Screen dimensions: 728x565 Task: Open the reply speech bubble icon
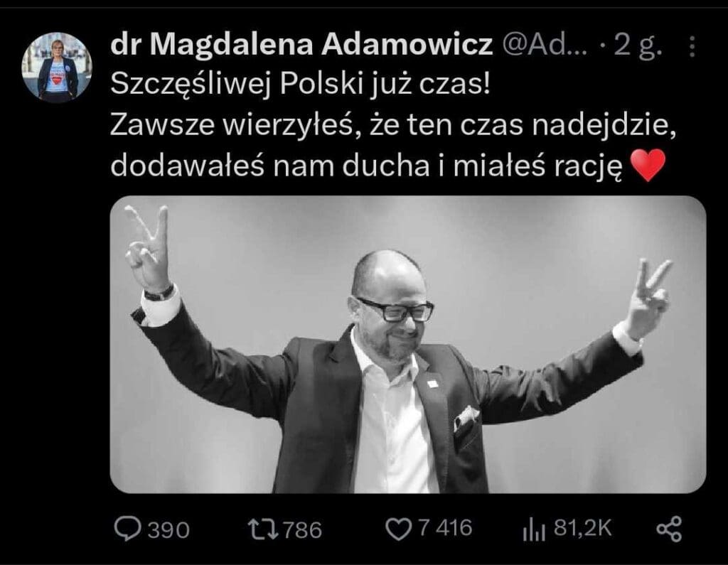[128, 529]
